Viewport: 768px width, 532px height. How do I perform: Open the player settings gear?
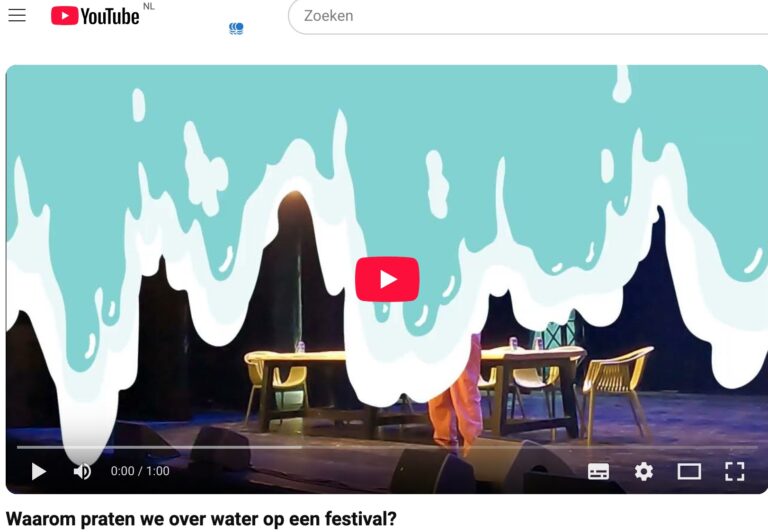(x=644, y=471)
